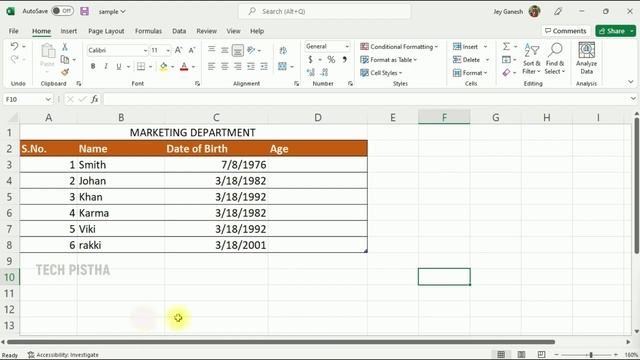The width and height of the screenshot is (640, 360).
Task: Open the font size dropdown
Action: coord(168,51)
